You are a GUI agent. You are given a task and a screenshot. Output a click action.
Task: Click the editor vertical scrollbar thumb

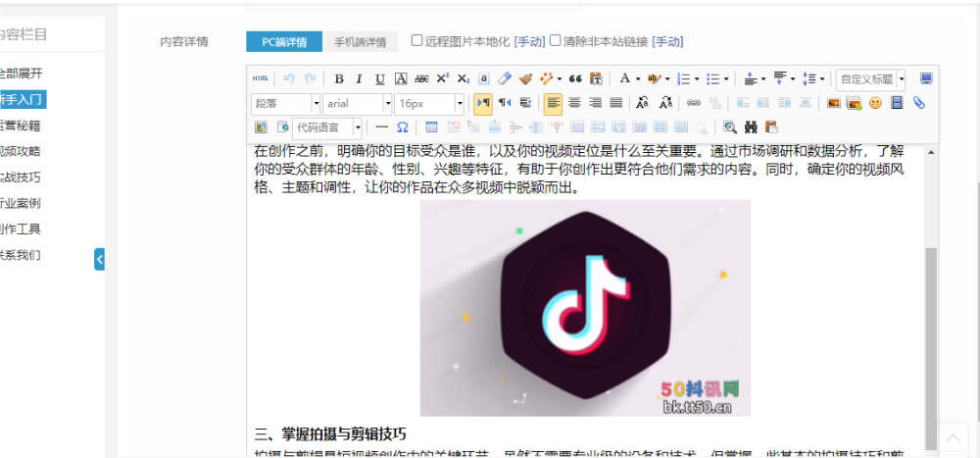931,347
